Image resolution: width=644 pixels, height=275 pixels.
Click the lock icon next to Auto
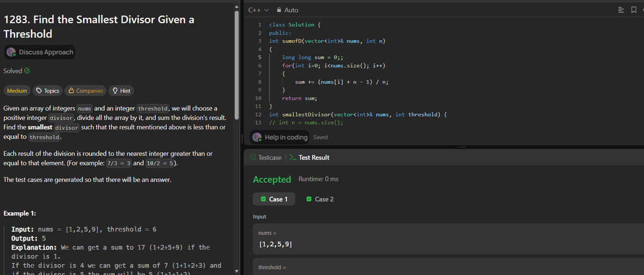tap(279, 10)
